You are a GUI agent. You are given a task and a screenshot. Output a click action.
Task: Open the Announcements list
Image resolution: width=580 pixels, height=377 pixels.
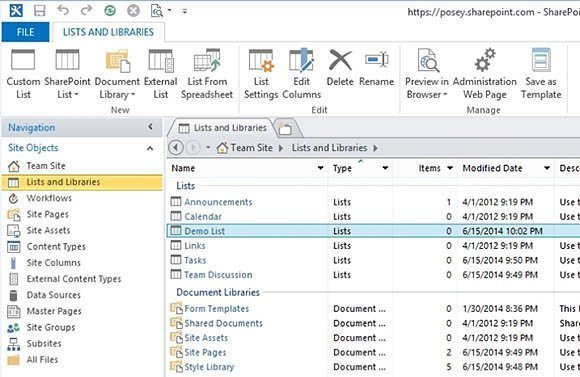click(x=218, y=202)
